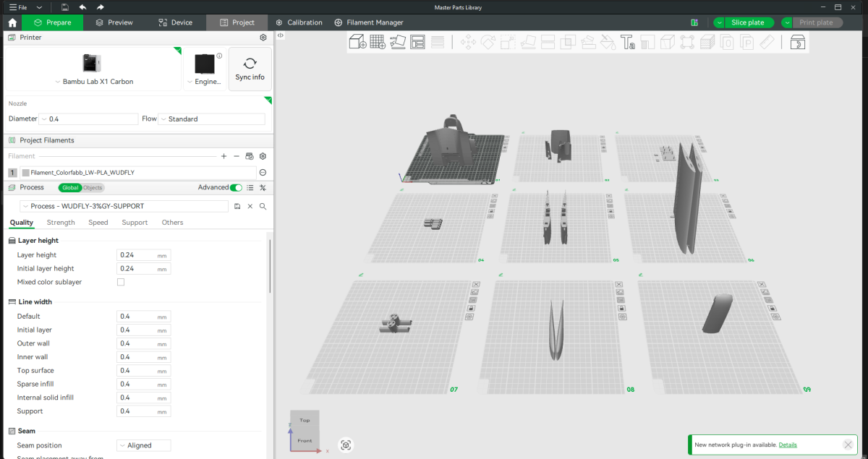This screenshot has width=868, height=459.
Task: Collapse the left sidebar arrow handle
Action: (280, 35)
